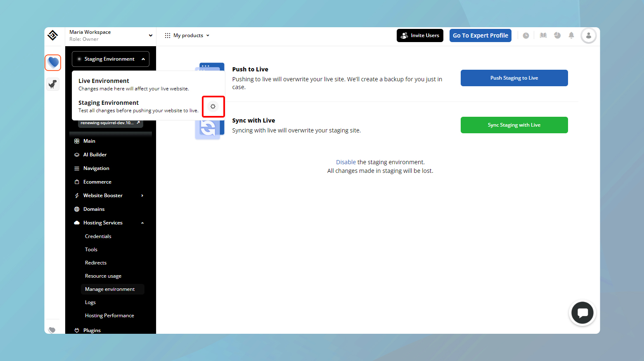The image size is (644, 361).
Task: Open the staging environment settings gear
Action: 213,106
